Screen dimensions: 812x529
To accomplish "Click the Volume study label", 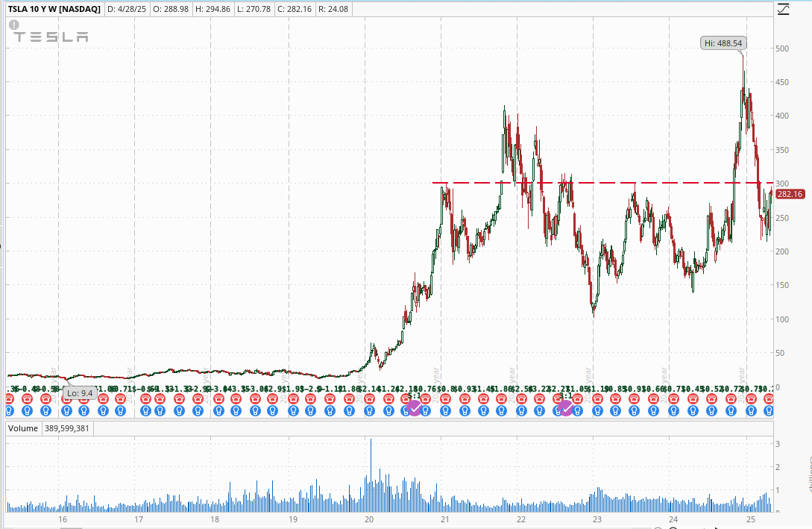I will tap(23, 428).
